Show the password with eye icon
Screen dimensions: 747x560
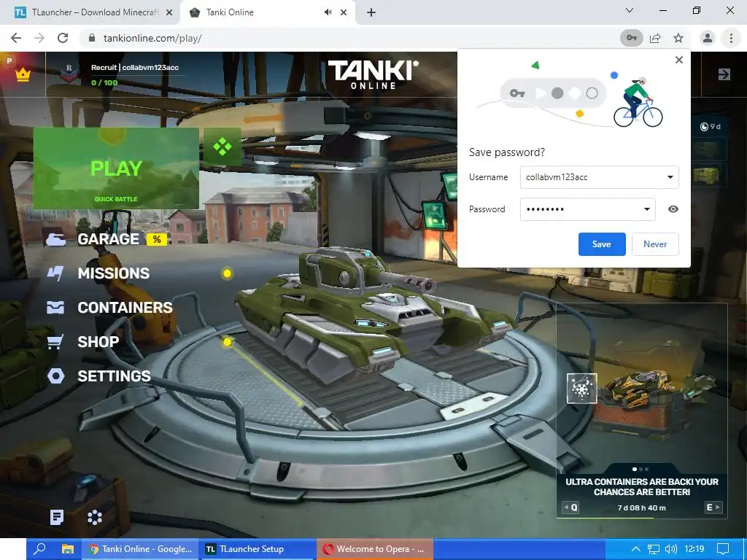tap(673, 209)
